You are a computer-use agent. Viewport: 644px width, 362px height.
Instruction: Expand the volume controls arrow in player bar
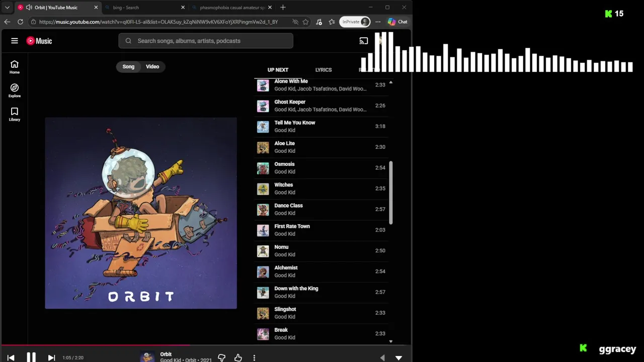tap(382, 357)
